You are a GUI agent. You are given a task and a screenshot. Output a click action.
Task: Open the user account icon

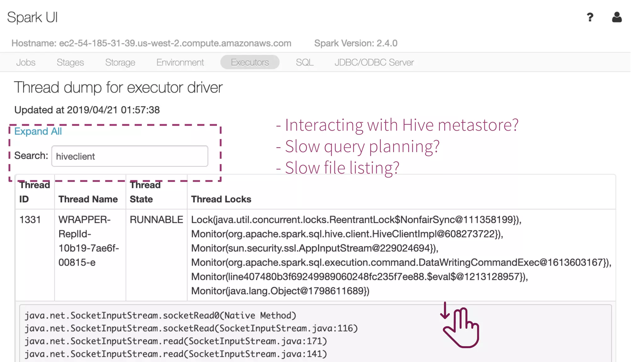pos(617,17)
